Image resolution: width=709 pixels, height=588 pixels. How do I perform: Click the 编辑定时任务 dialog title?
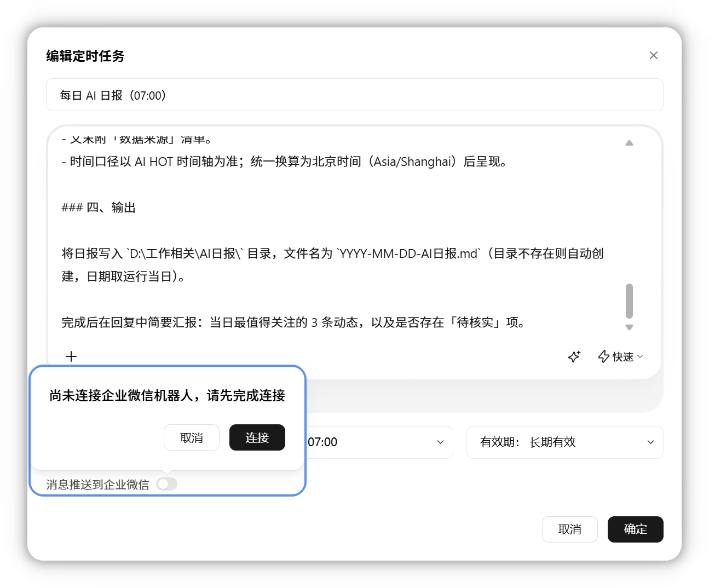pyautogui.click(x=85, y=56)
